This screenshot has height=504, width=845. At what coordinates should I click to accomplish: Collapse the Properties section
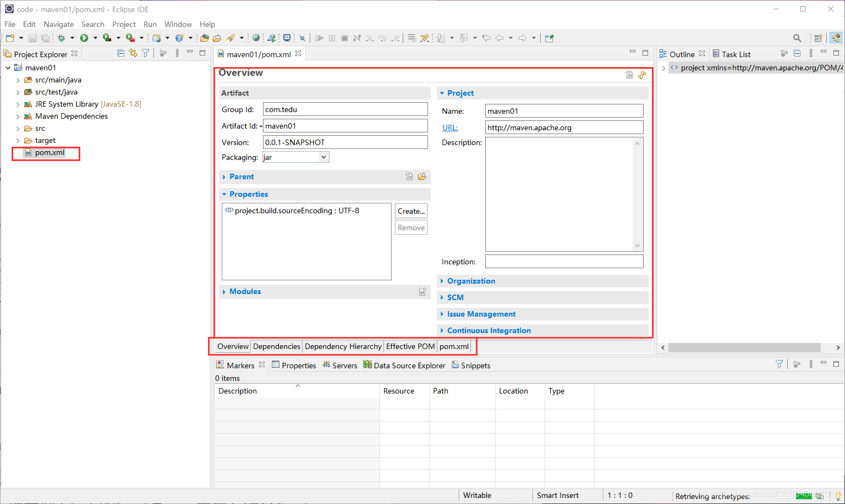(224, 195)
